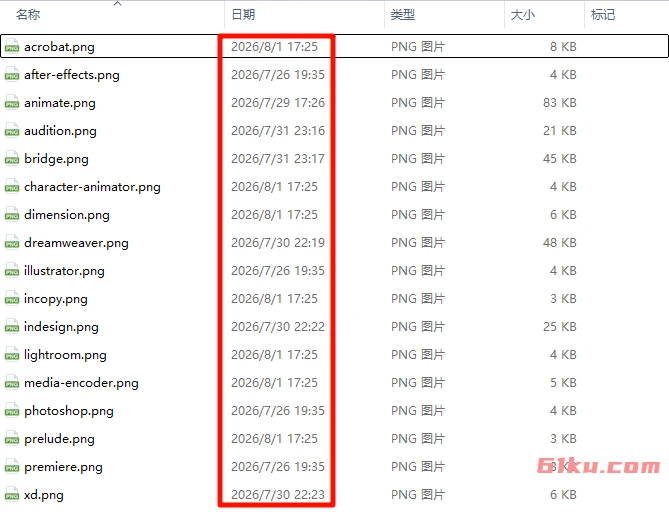Select the file name dimension.png
The height and width of the screenshot is (516, 669).
pos(67,215)
